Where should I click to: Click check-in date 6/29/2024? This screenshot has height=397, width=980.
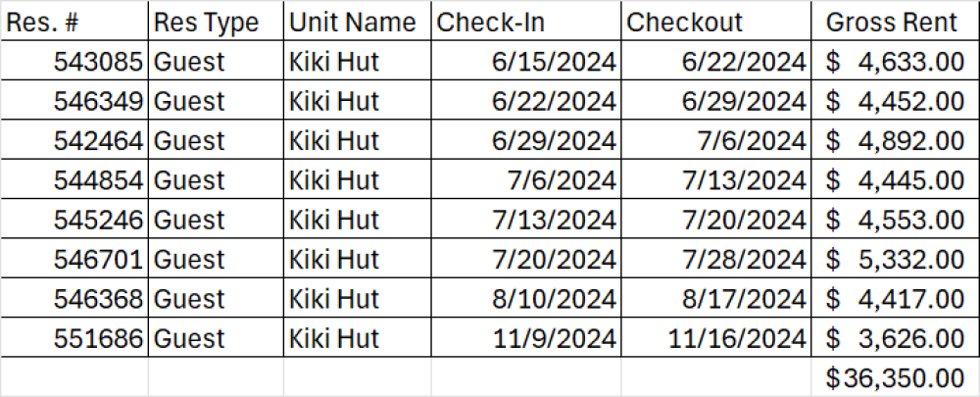pyautogui.click(x=526, y=139)
